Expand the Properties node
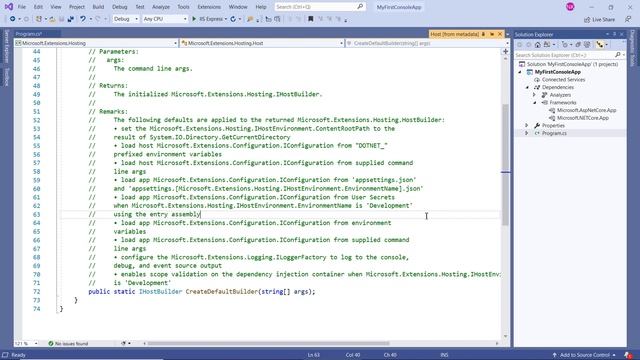 pos(527,126)
